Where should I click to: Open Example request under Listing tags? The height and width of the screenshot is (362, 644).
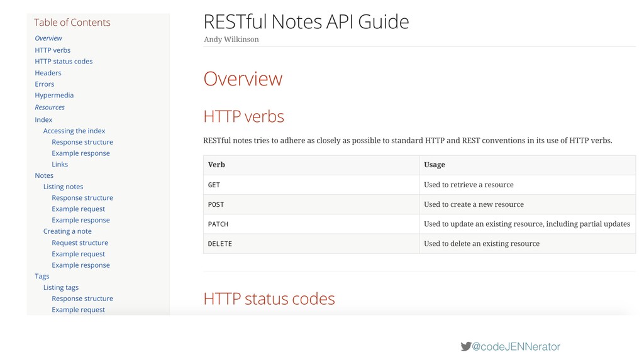coord(79,310)
